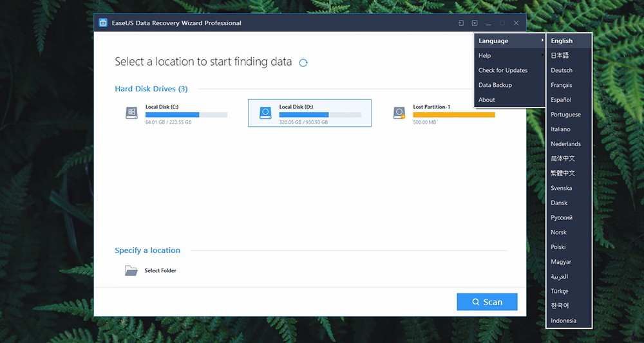Switch language to 한국어
The image size is (644, 343).
pyautogui.click(x=569, y=306)
